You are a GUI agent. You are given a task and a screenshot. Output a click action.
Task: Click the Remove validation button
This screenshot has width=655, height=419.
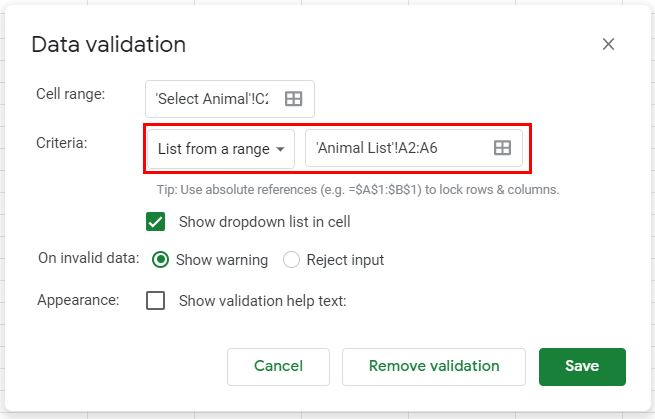[x=434, y=366]
